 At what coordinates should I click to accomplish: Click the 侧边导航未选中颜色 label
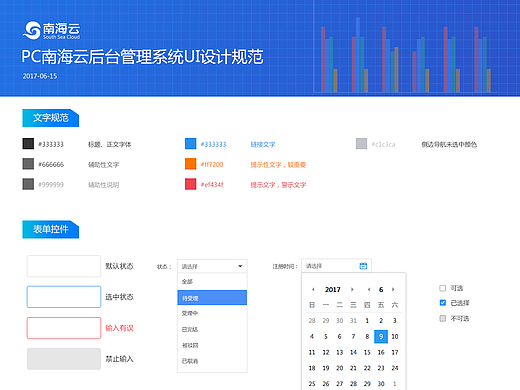(x=449, y=144)
